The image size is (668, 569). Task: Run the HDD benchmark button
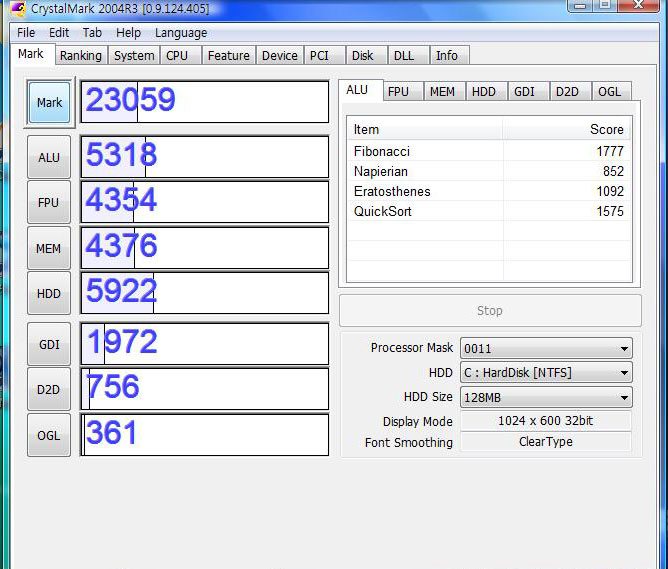pos(49,293)
